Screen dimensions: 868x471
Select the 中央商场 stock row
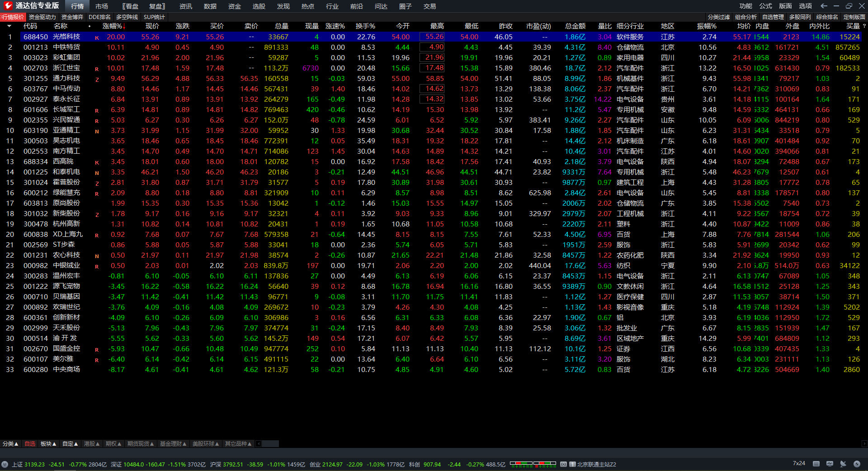click(x=434, y=369)
